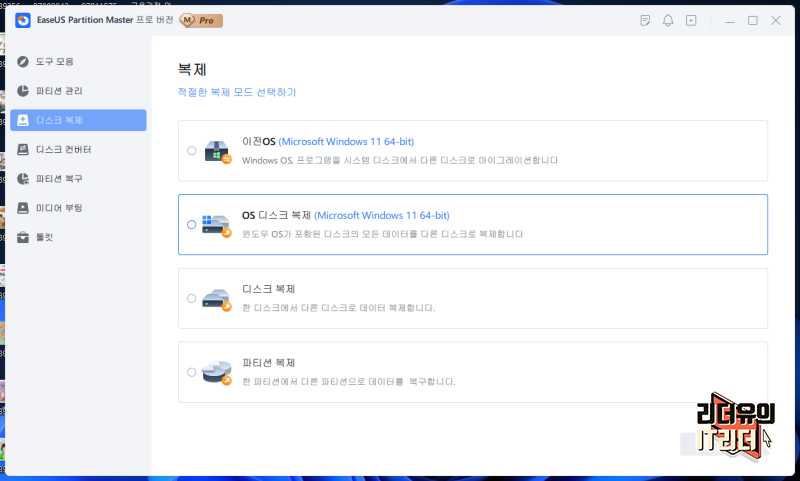Image resolution: width=800 pixels, height=481 pixels.
Task: Click the compass icon next to 도구 모음
Action: tap(23, 62)
